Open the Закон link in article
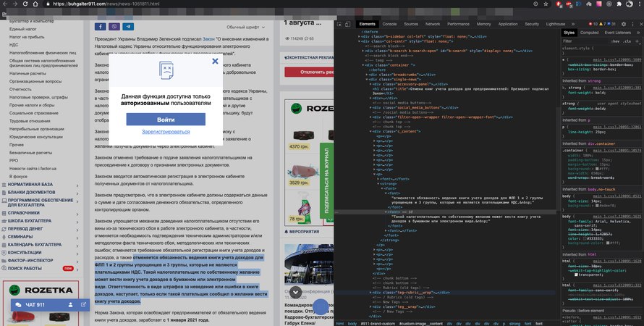Image resolution: width=644 pixels, height=326 pixels. coord(208,39)
